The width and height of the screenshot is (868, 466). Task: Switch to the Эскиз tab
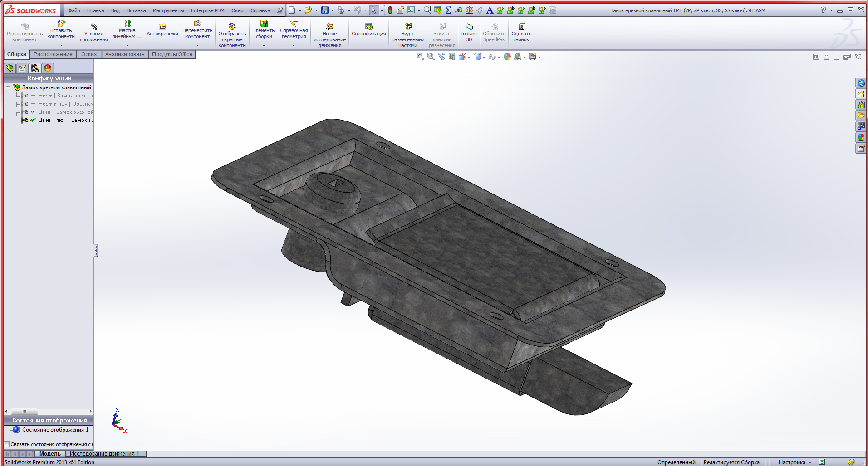coord(89,54)
